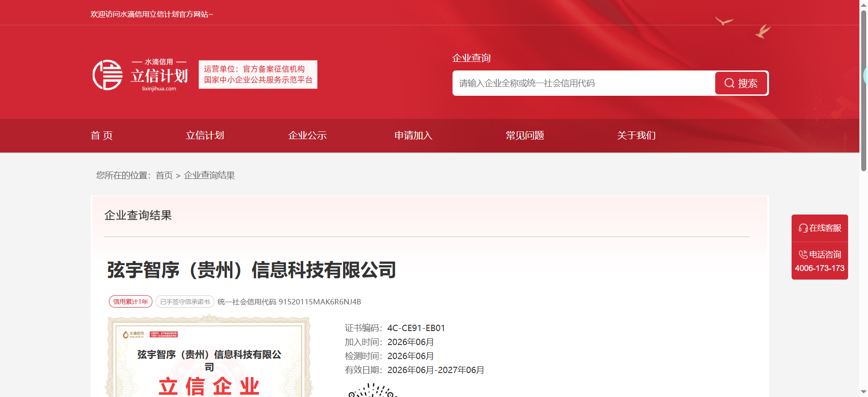
Task: Click the 企业查询结果 breadcrumb text
Action: coord(209,175)
